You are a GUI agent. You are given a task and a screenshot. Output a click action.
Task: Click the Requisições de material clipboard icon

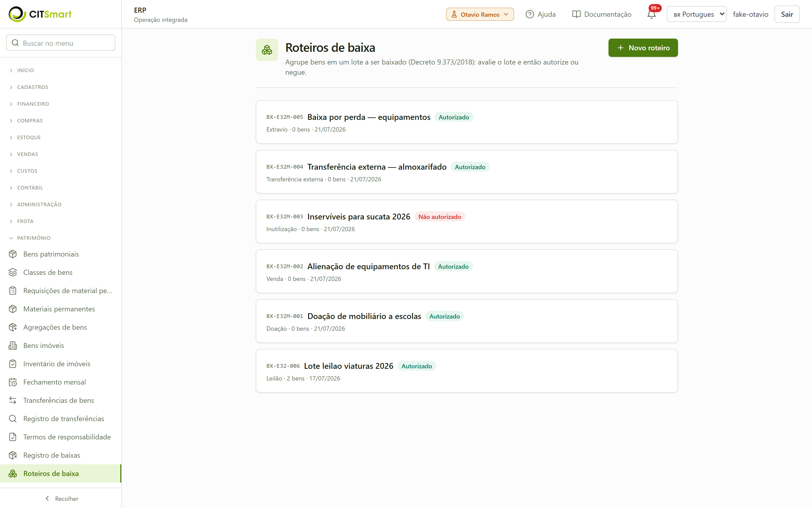[13, 291]
